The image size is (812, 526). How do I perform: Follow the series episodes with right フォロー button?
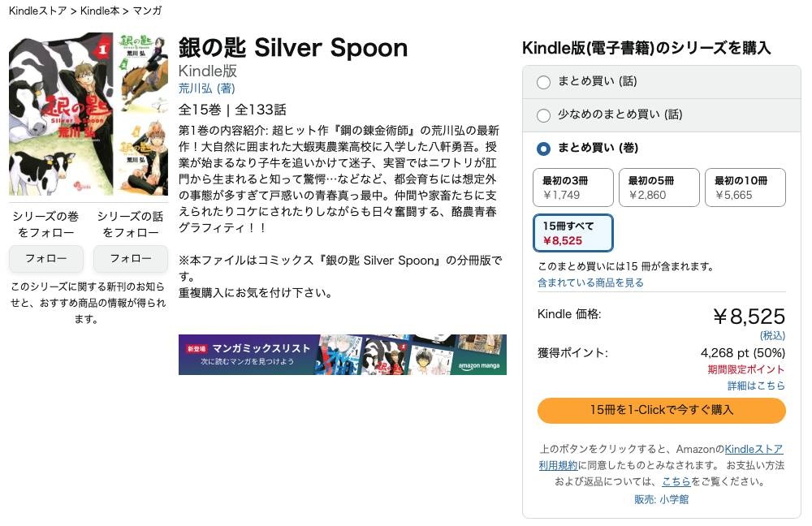pos(131,259)
